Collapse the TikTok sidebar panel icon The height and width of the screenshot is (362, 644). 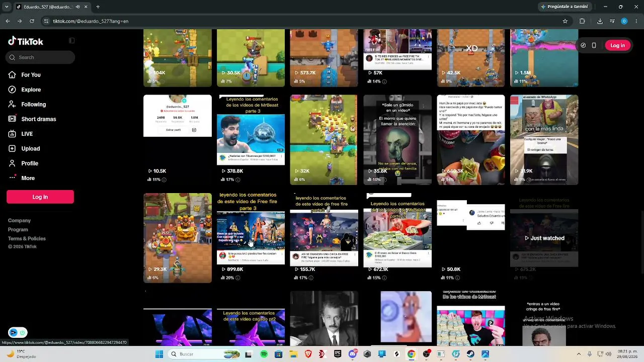71,41
